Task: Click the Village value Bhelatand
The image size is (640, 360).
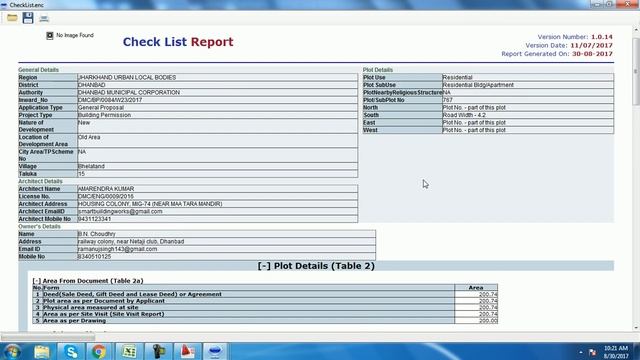Action: point(91,166)
